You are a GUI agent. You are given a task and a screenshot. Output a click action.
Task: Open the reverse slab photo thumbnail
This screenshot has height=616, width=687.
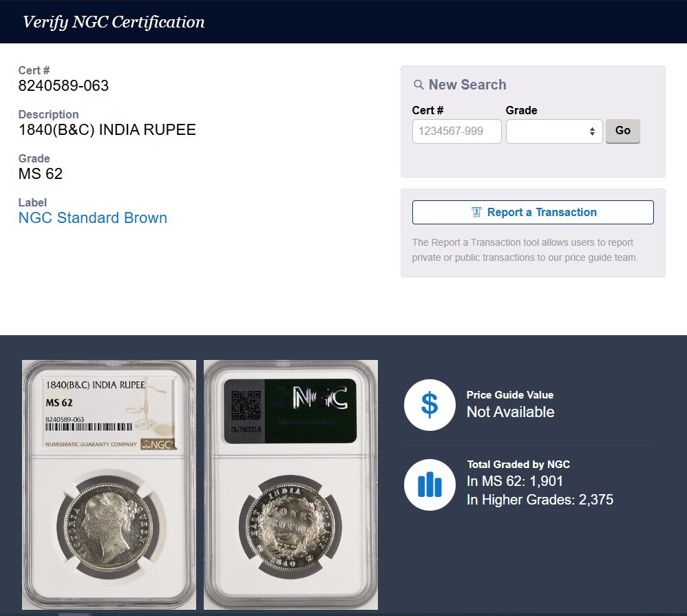tap(290, 485)
